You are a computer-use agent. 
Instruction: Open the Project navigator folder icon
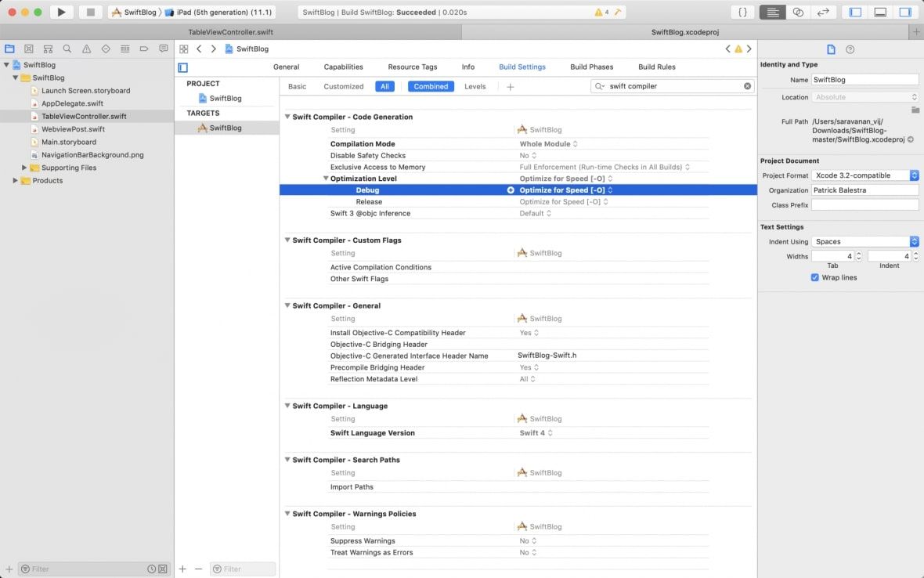(9, 49)
